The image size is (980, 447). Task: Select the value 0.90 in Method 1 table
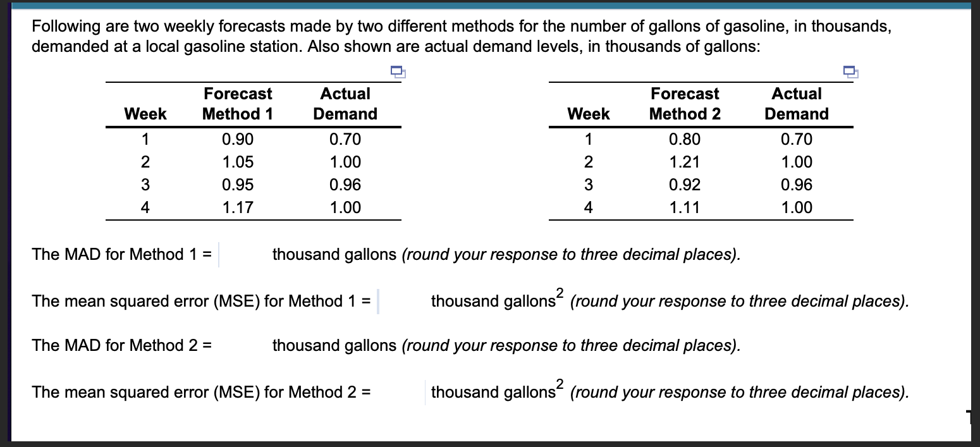pos(237,140)
